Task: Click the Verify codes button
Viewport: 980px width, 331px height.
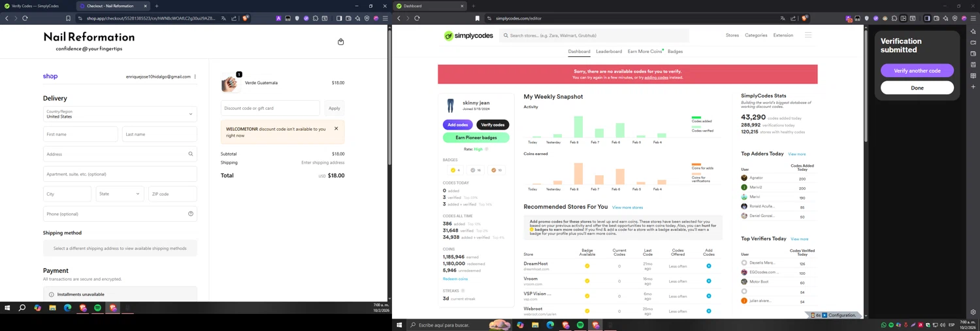Action: 493,125
